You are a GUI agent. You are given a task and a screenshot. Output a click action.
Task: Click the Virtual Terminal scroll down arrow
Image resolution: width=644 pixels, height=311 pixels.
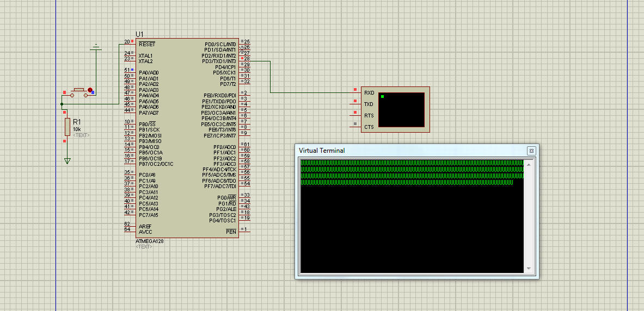click(x=529, y=269)
